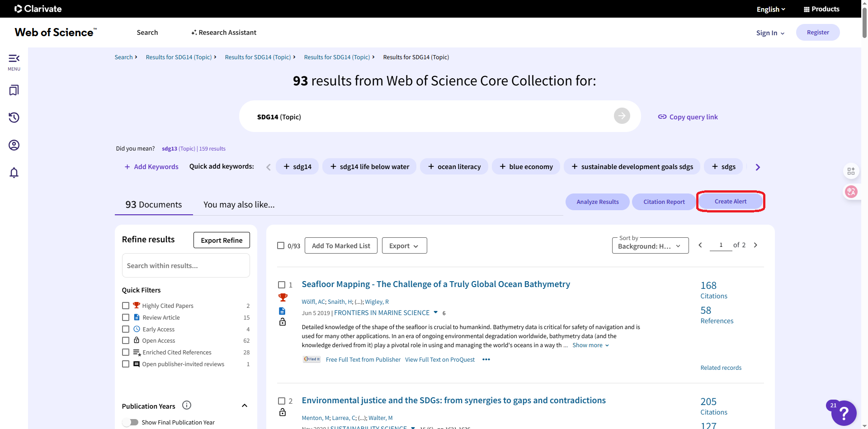The height and width of the screenshot is (429, 868).
Task: Open the Export dropdown
Action: coord(404,246)
